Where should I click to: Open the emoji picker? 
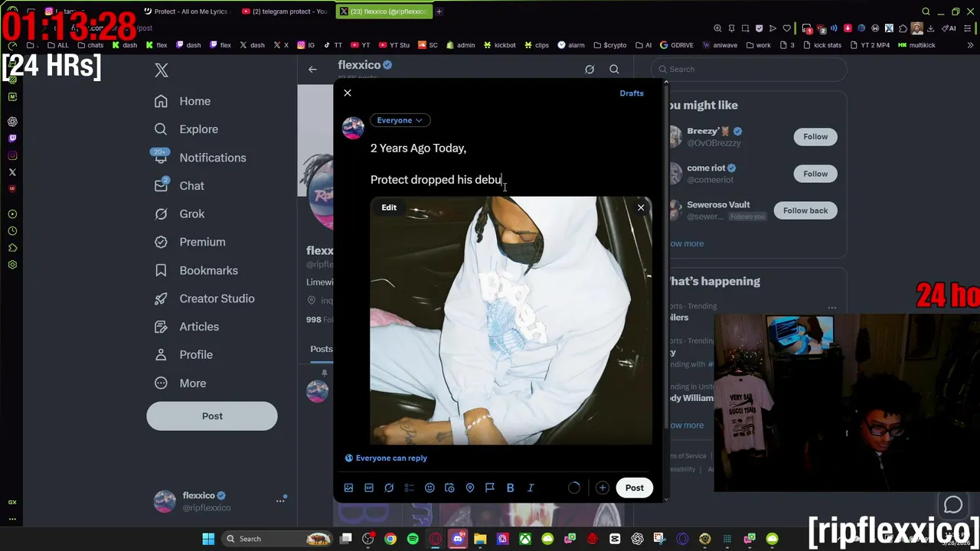coord(430,487)
